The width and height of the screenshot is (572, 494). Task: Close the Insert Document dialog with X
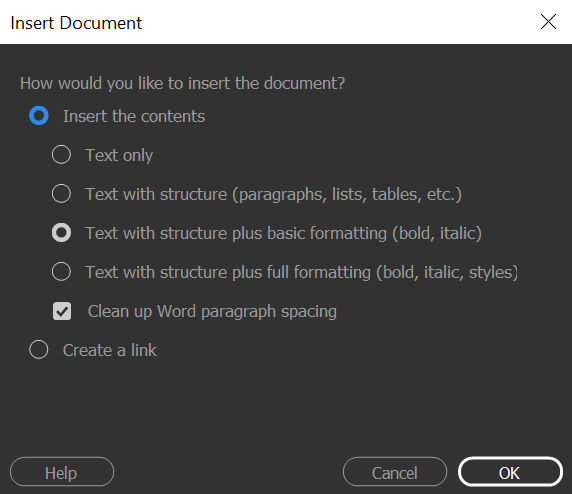(548, 22)
